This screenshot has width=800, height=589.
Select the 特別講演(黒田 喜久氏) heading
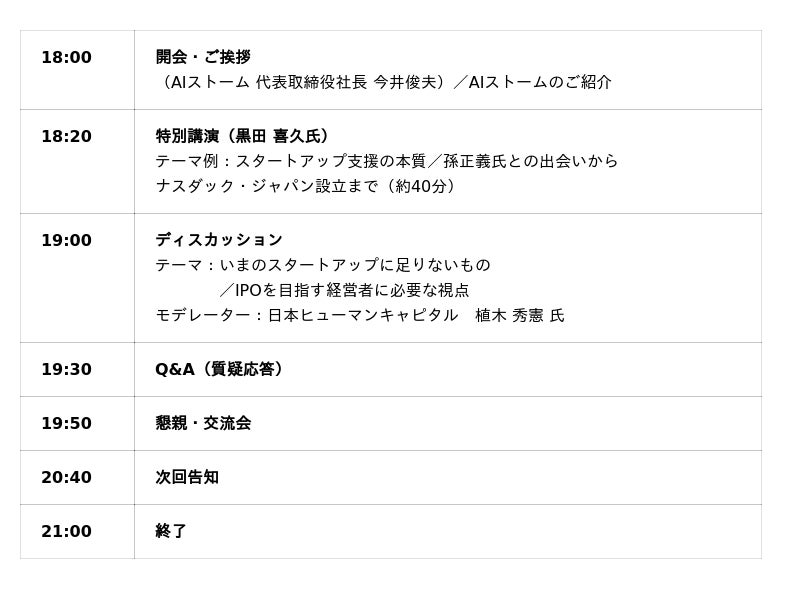(244, 136)
